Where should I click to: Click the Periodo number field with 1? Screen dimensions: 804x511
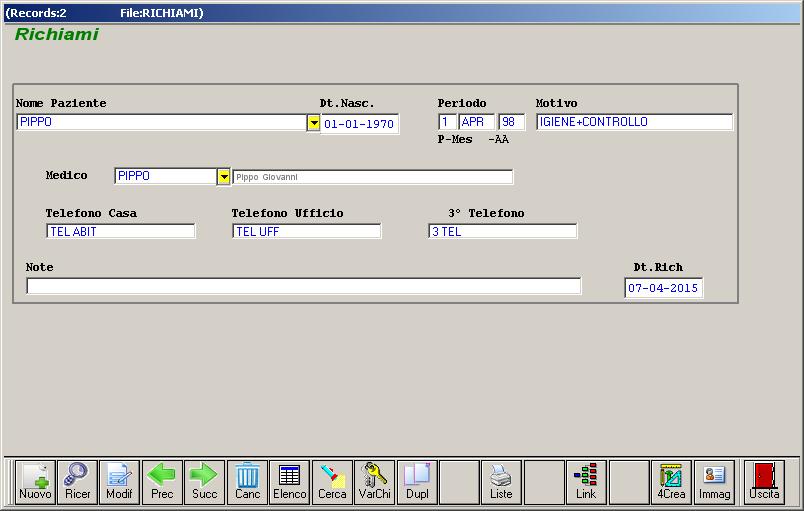tap(447, 122)
